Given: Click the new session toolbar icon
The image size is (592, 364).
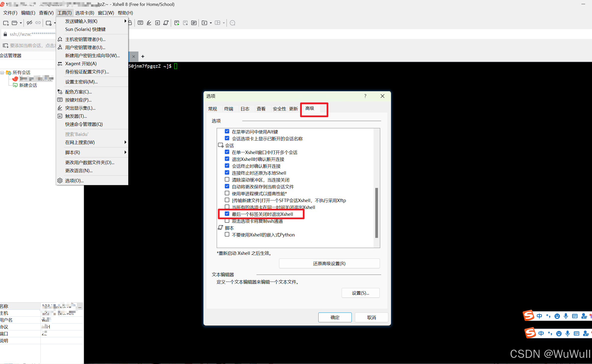Looking at the screenshot, I should click(x=6, y=23).
